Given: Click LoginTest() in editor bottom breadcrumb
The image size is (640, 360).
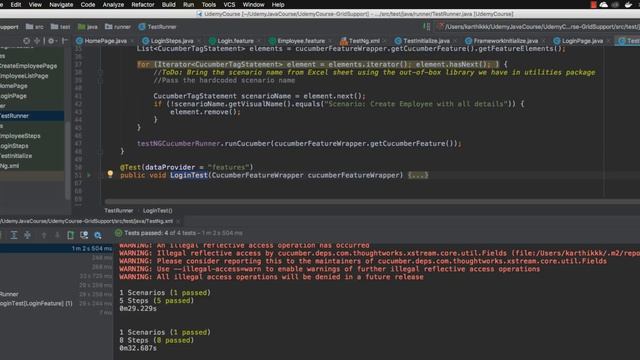Looking at the screenshot, I should coord(158,211).
